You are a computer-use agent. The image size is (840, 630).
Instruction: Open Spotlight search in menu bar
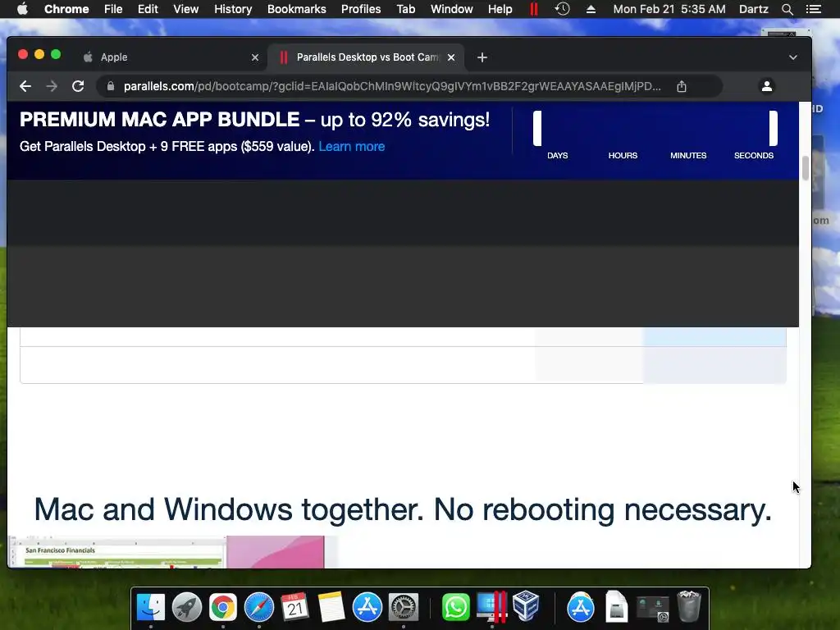click(787, 9)
